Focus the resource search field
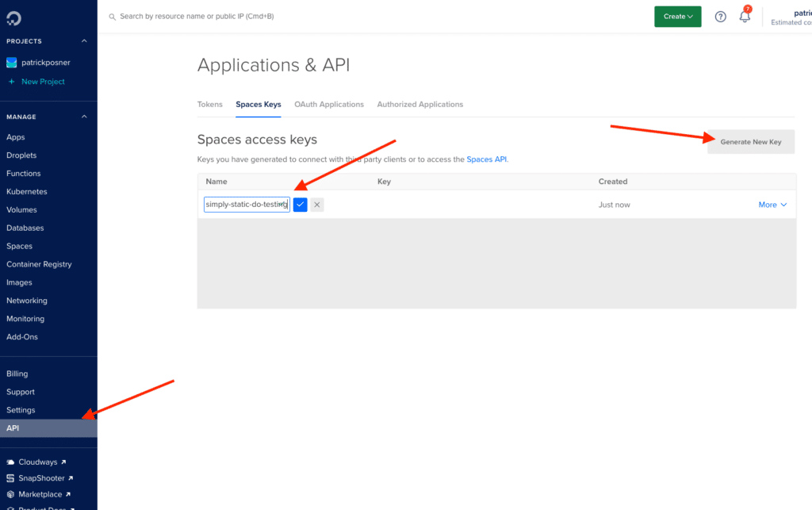This screenshot has width=812, height=510. pyautogui.click(x=197, y=17)
